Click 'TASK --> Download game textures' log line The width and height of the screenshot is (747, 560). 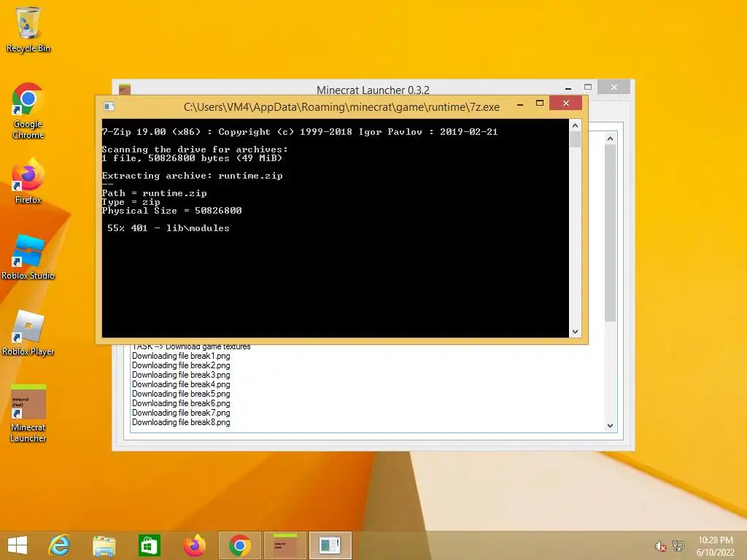point(191,347)
